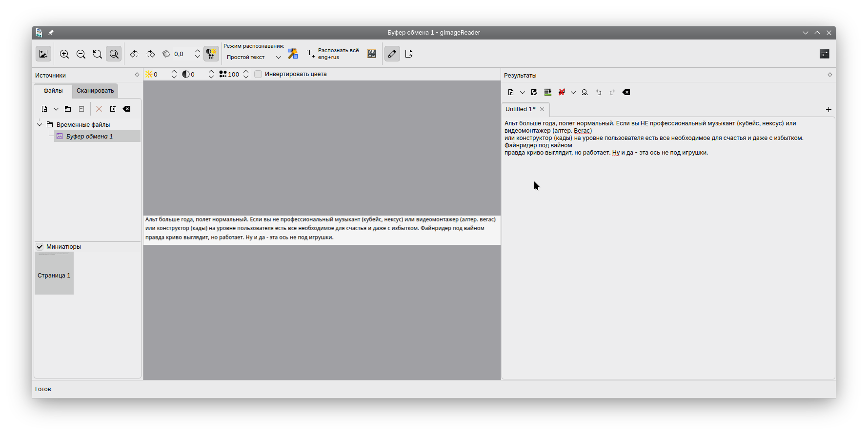Toggle the Миниатюры checkbox

pos(40,247)
